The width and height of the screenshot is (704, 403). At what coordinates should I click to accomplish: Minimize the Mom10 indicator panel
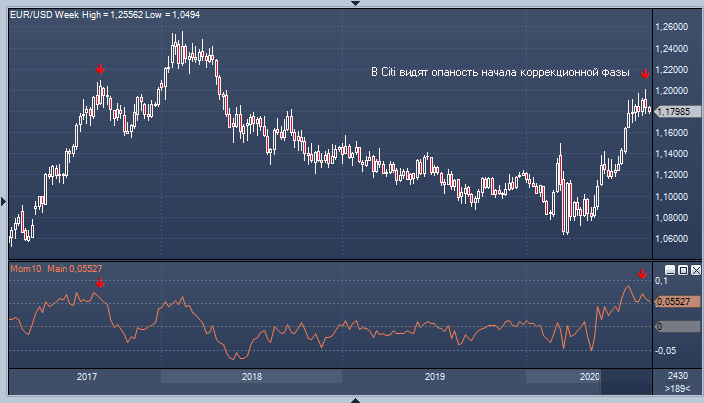pyautogui.click(x=670, y=270)
